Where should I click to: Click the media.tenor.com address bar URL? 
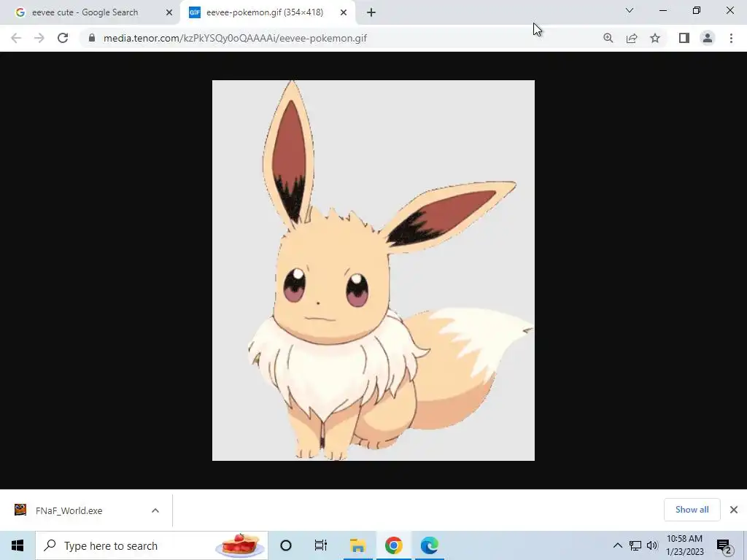235,38
